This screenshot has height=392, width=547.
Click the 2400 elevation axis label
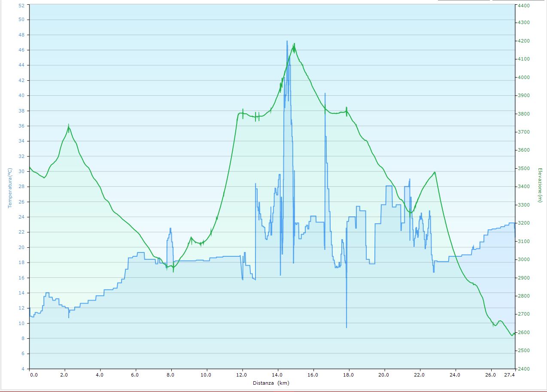pyautogui.click(x=523, y=369)
